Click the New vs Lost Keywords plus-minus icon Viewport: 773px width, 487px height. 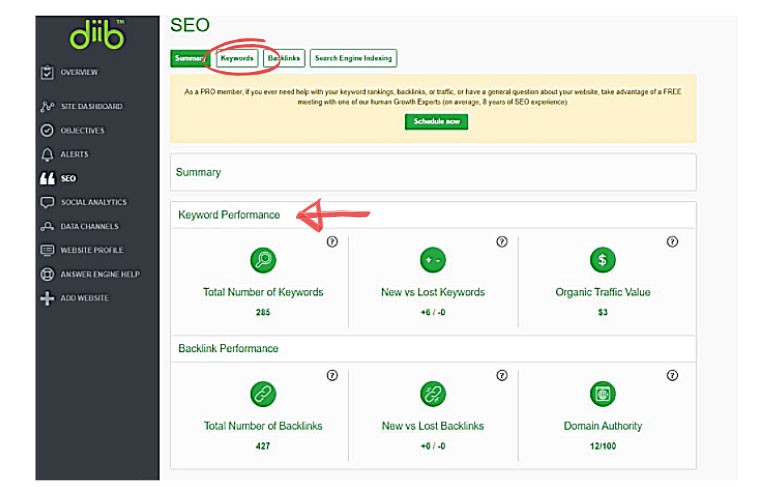(x=433, y=260)
